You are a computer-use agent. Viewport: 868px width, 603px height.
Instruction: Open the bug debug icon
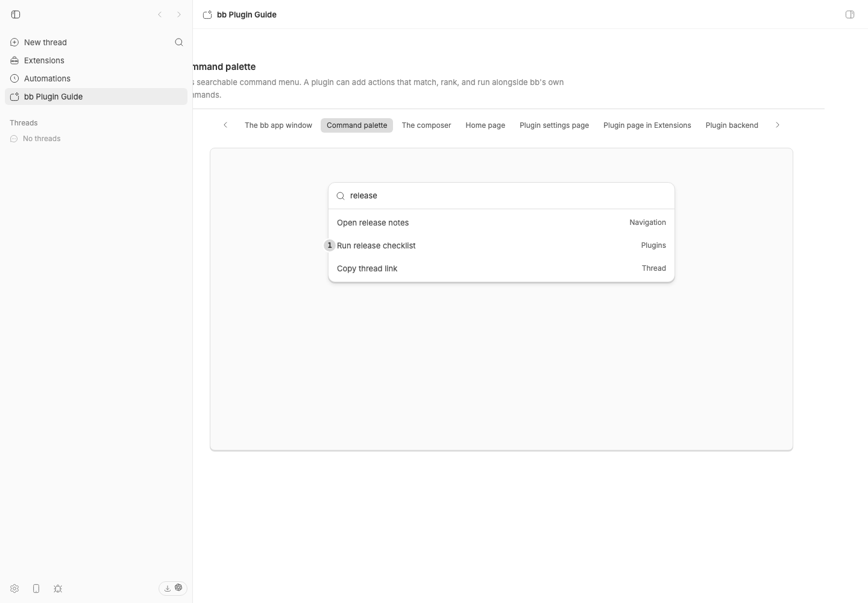(58, 589)
